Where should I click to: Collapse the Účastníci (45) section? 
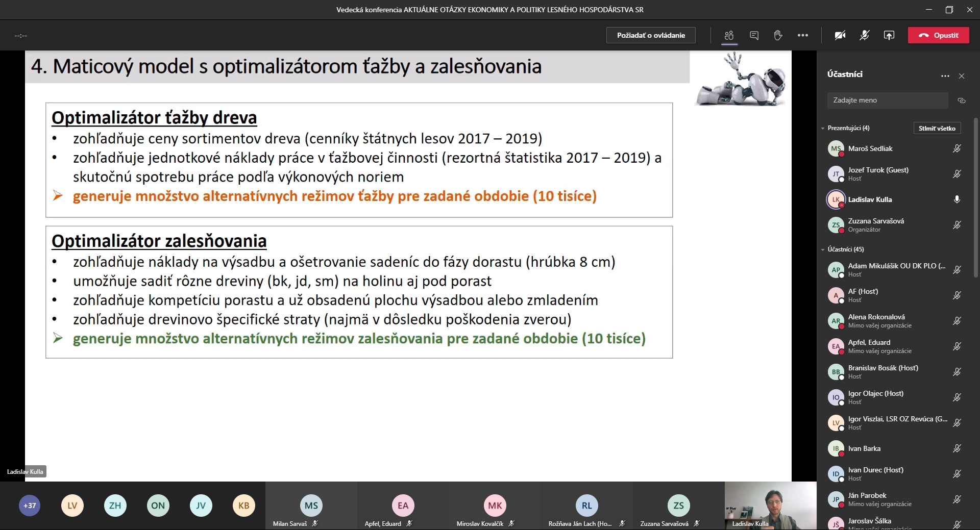823,249
